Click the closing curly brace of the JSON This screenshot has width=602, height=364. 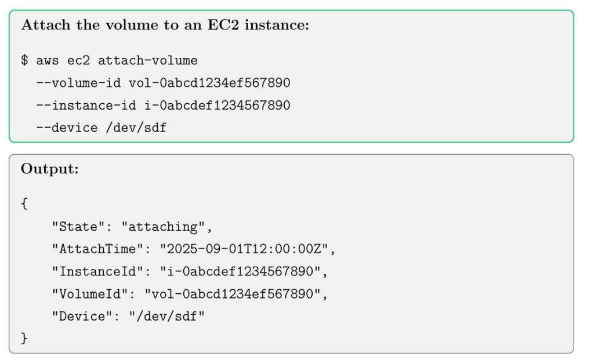click(x=24, y=338)
